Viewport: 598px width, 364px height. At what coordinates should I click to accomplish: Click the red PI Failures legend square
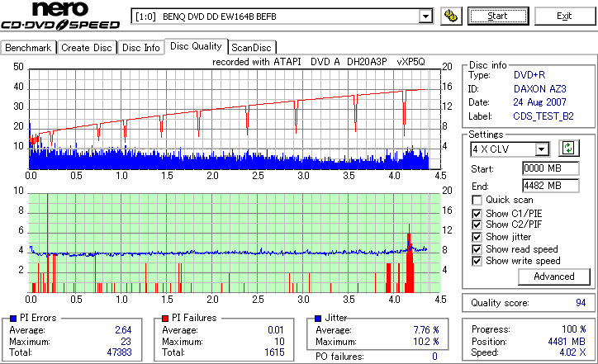pyautogui.click(x=165, y=319)
